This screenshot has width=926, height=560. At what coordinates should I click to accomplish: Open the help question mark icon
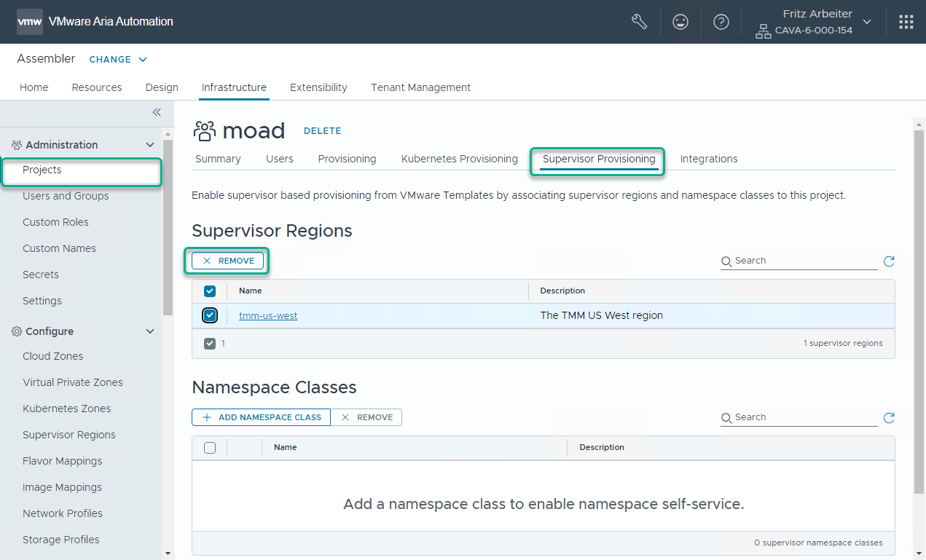pyautogui.click(x=721, y=22)
